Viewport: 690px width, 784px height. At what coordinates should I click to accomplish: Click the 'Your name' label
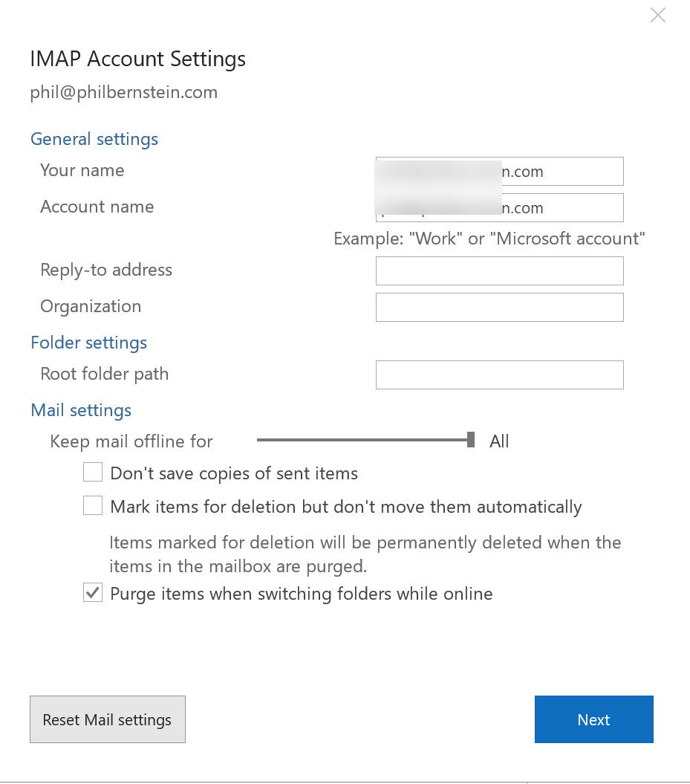point(82,170)
